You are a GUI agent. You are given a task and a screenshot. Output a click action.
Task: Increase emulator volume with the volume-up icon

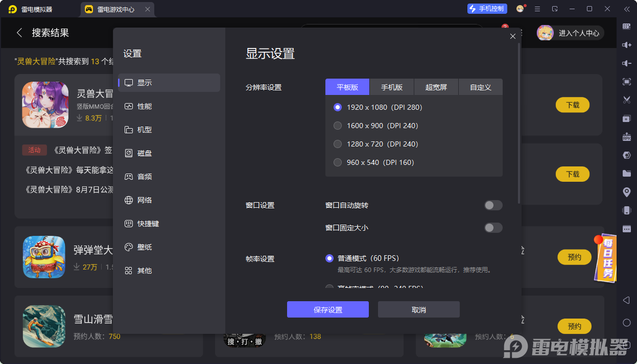(626, 45)
